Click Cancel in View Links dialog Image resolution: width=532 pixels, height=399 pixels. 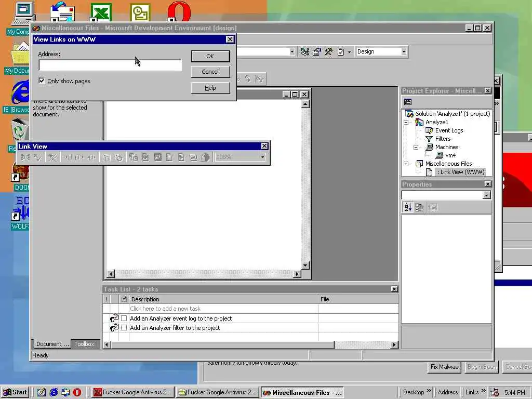[210, 72]
